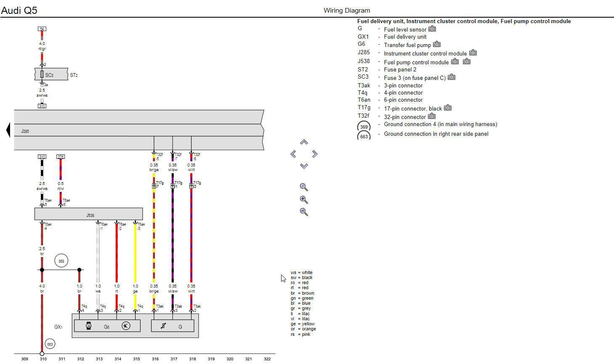The width and height of the screenshot is (614, 364).
Task: Pan the diagram left with the left arrow
Action: (x=293, y=154)
